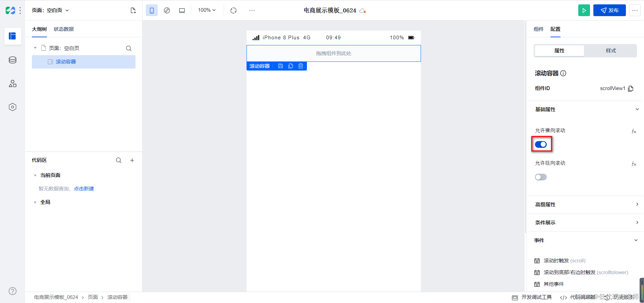Viewport: 644px width, 303px height.
Task: Click the cloud save status icon
Action: coord(363,11)
